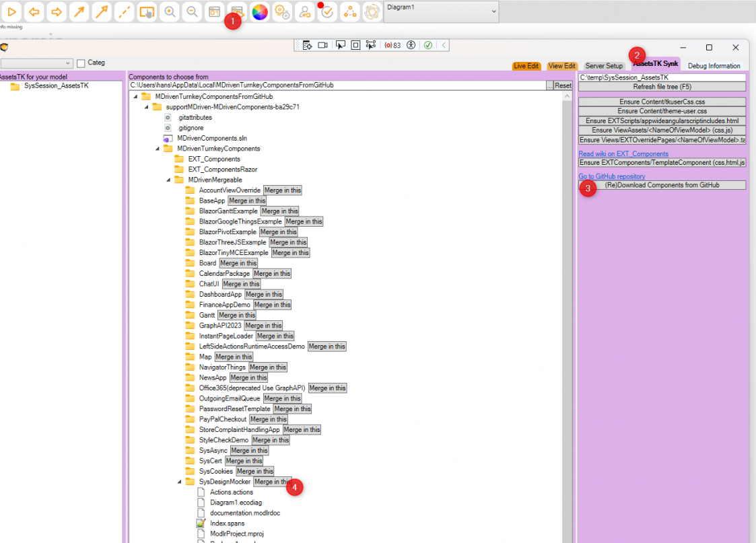
Task: Click the concentric rings toolbar icon
Action: [372, 11]
